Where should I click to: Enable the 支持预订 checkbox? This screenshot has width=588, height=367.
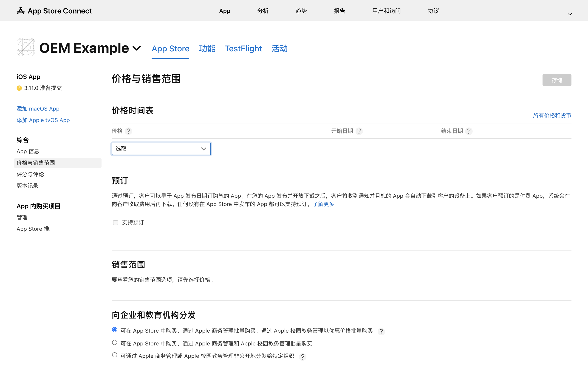click(x=115, y=222)
